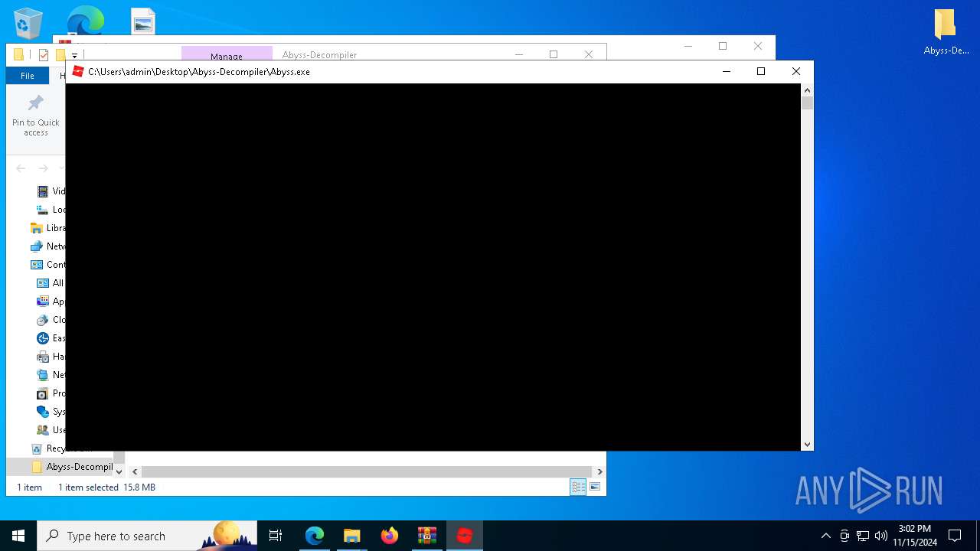Click the Explorer Back arrow
980x551 pixels.
click(21, 168)
